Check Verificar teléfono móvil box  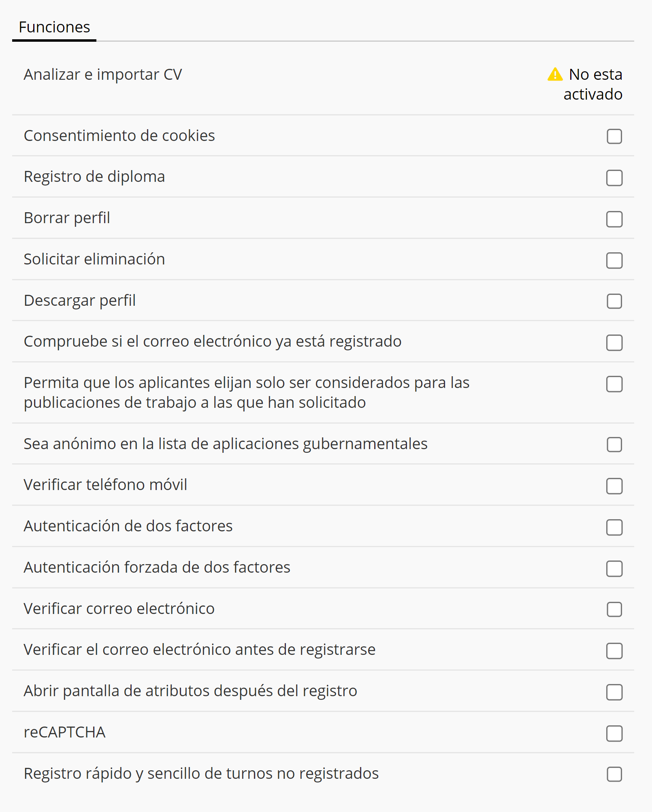pyautogui.click(x=614, y=486)
